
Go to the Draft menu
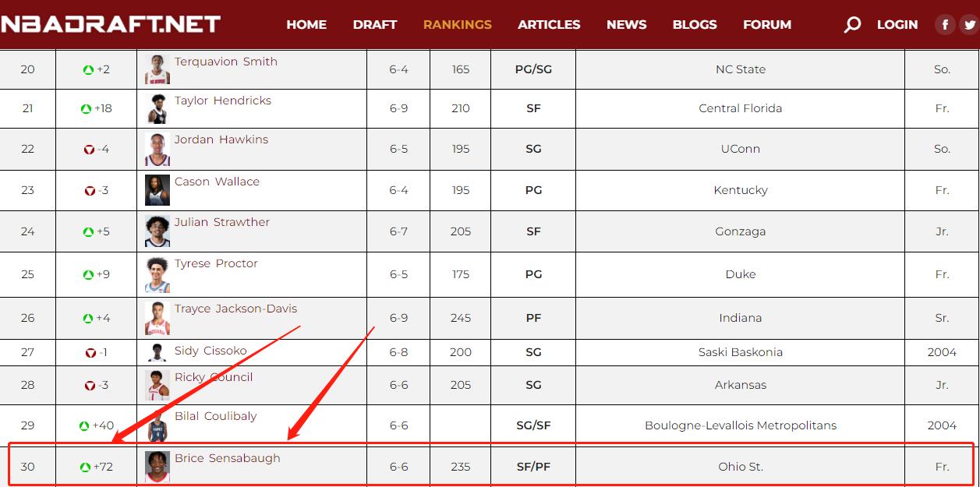tap(374, 25)
